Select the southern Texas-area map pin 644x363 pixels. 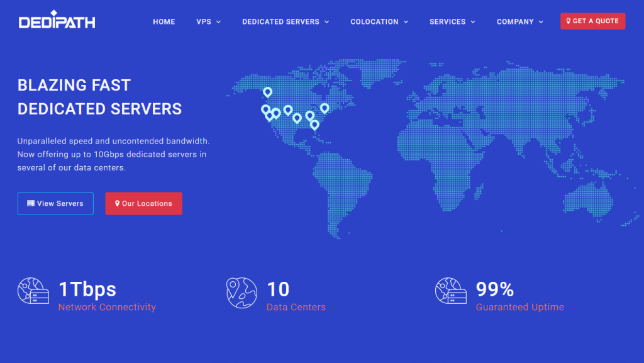coord(297,118)
